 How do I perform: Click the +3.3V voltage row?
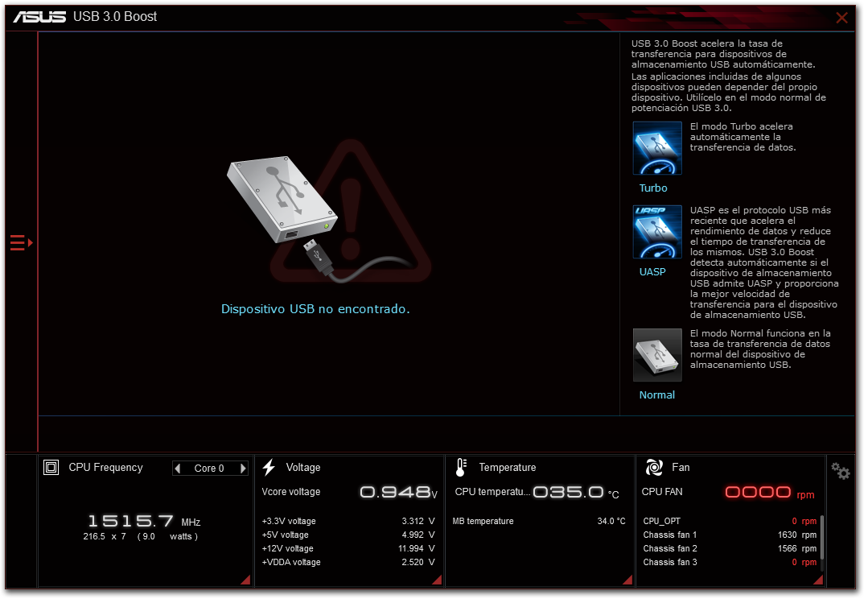pos(349,521)
